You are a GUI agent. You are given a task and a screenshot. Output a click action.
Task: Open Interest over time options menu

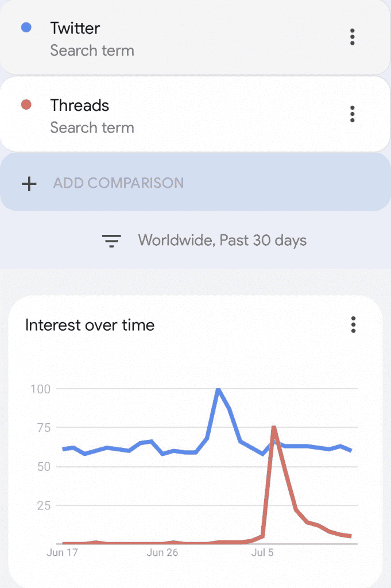(353, 325)
